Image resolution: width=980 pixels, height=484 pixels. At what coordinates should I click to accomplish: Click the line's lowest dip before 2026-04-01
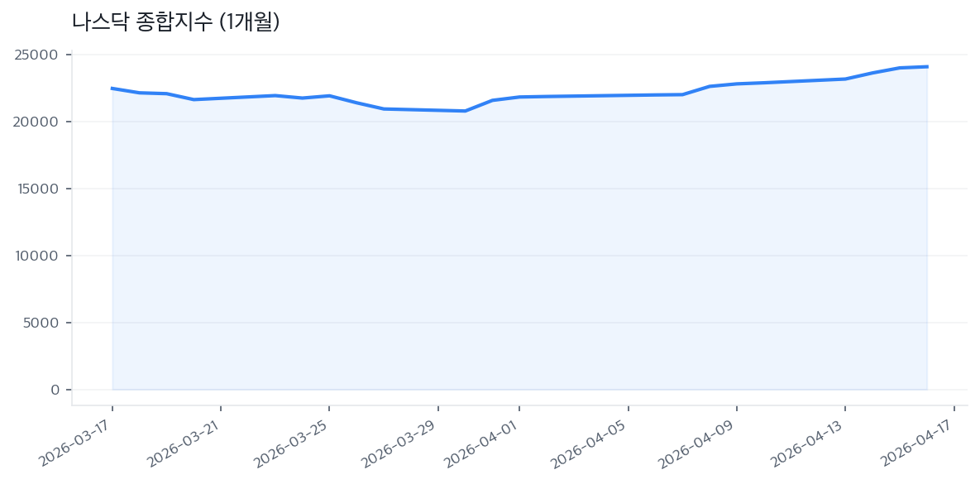pos(465,111)
